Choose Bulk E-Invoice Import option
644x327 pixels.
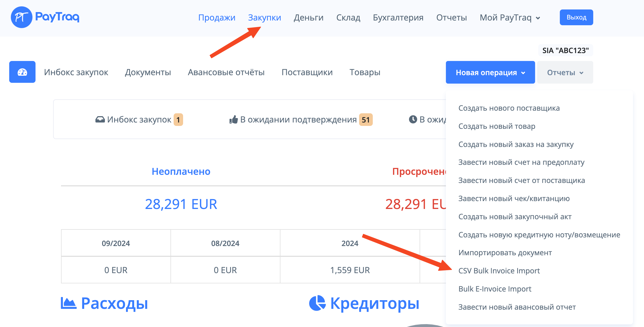point(495,289)
